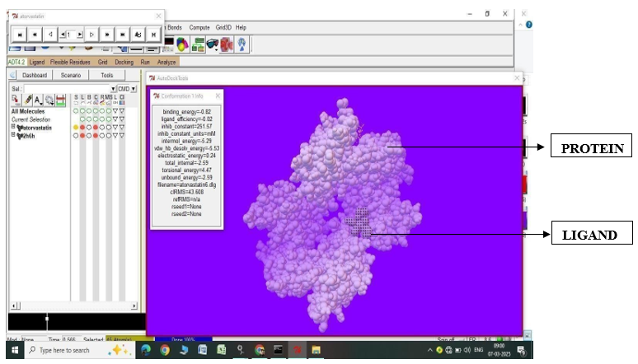Open Chrome from the Windows taskbar
The image size is (638, 364).
click(x=165, y=350)
